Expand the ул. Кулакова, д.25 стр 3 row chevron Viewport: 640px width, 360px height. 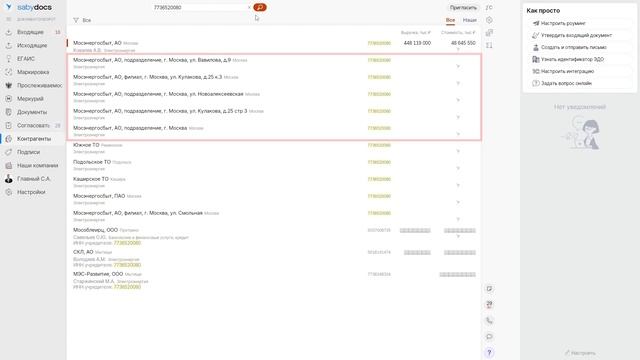point(458,117)
